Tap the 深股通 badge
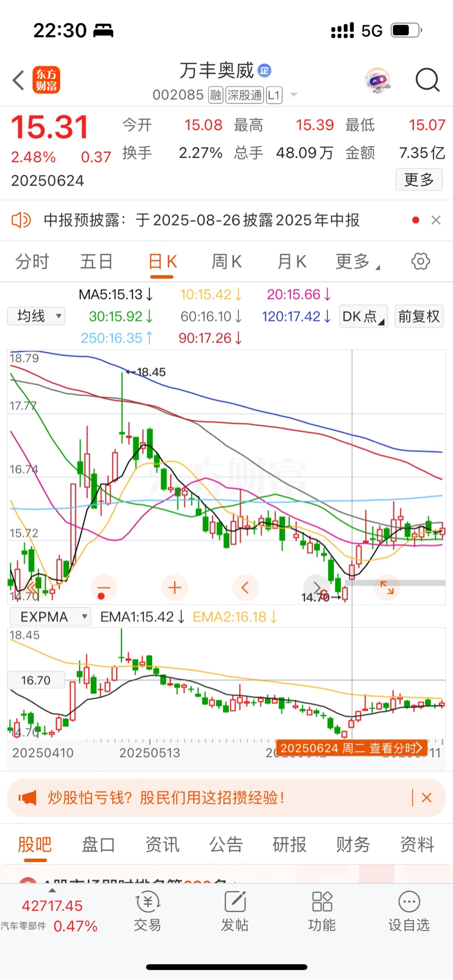 coord(245,95)
